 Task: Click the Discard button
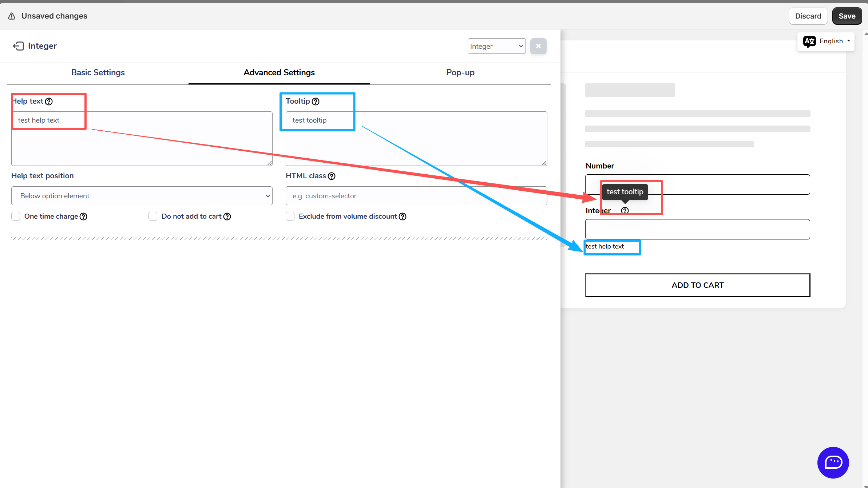808,16
